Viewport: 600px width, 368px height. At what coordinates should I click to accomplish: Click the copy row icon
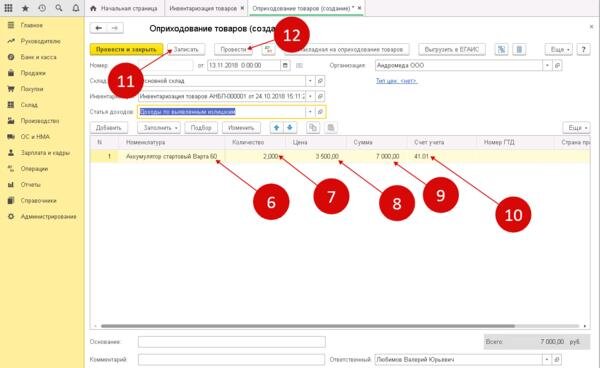coord(313,128)
